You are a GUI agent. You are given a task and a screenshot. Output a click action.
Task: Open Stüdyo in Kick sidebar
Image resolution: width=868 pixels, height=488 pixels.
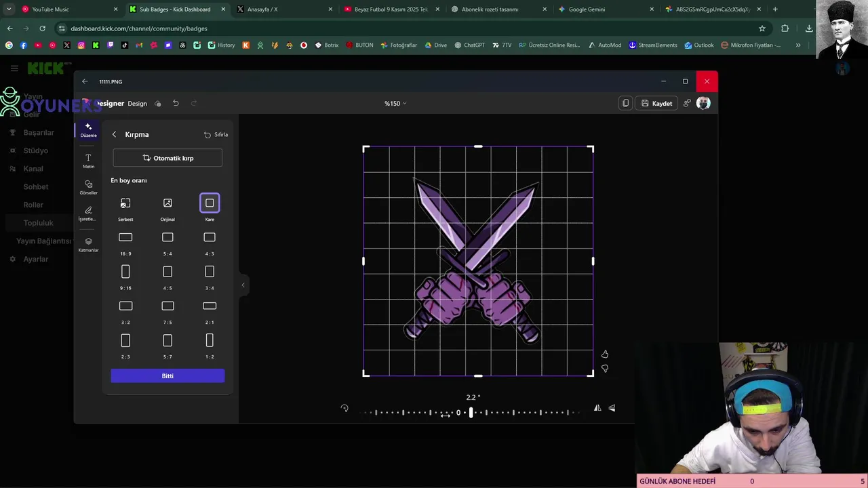click(x=36, y=150)
